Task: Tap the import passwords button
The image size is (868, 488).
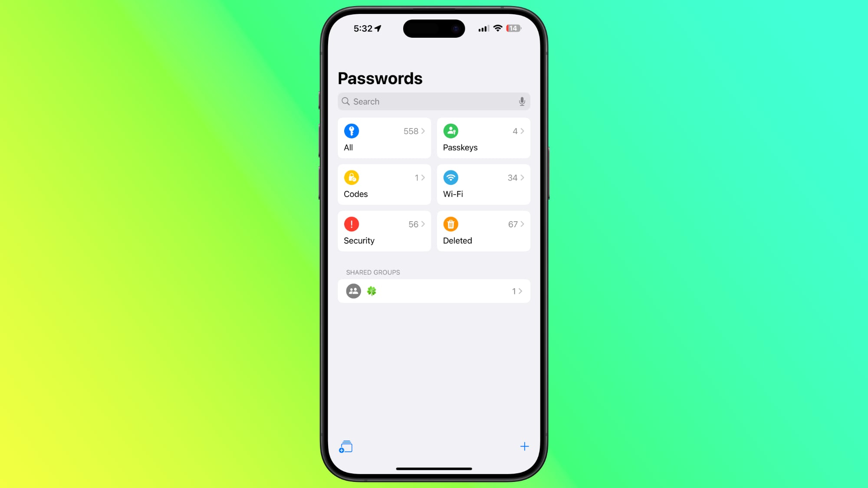Action: click(x=345, y=446)
